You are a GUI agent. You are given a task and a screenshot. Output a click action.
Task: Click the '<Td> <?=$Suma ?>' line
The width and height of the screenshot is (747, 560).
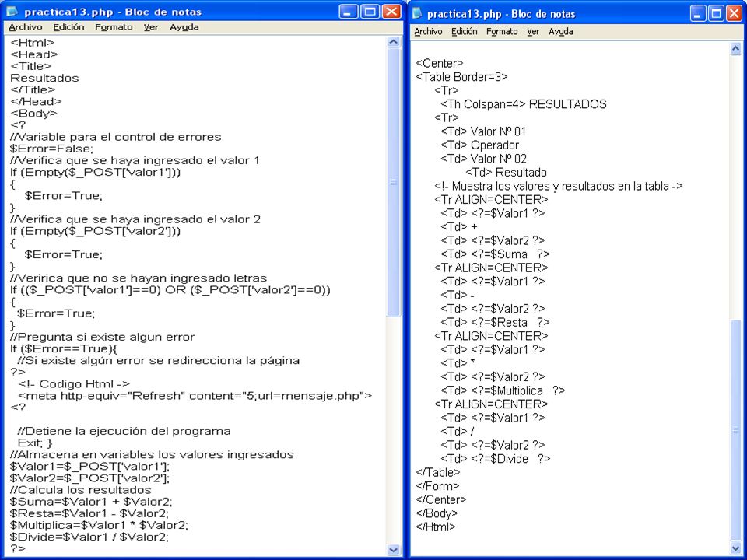[x=495, y=254]
